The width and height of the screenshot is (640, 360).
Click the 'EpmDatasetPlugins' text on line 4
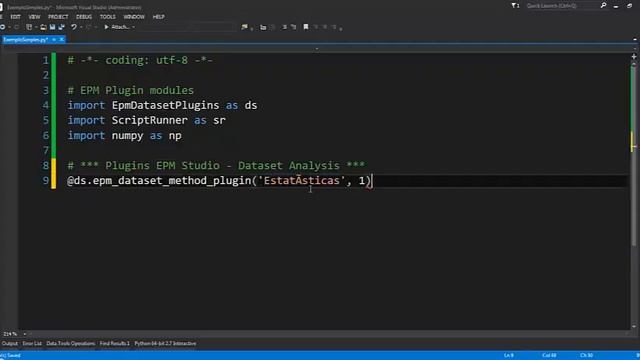click(x=165, y=105)
